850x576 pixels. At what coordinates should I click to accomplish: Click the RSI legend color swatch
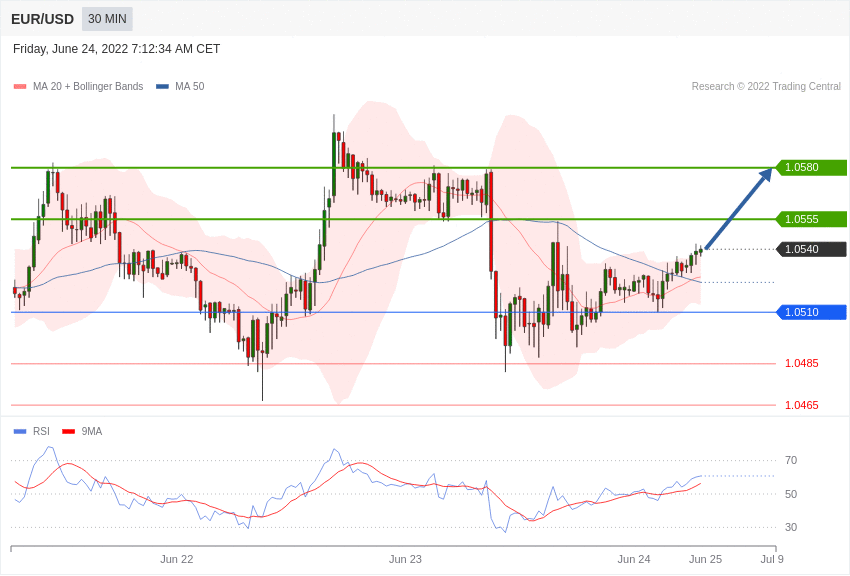[20, 432]
